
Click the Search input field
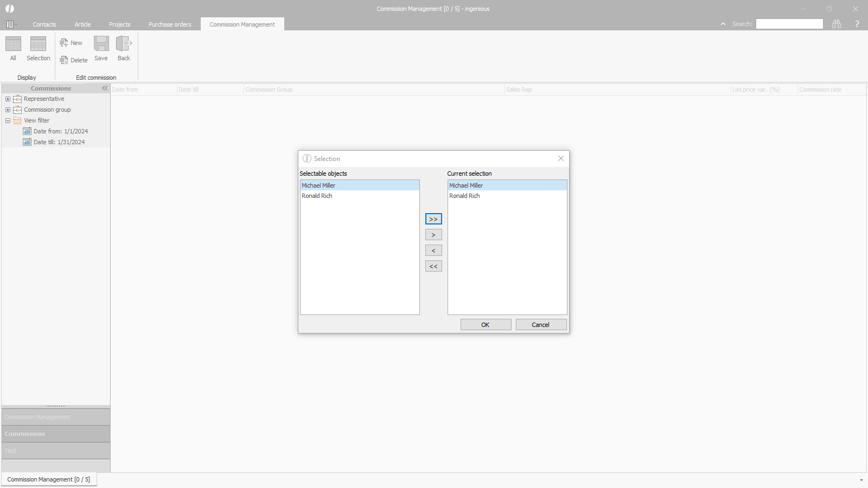click(789, 24)
